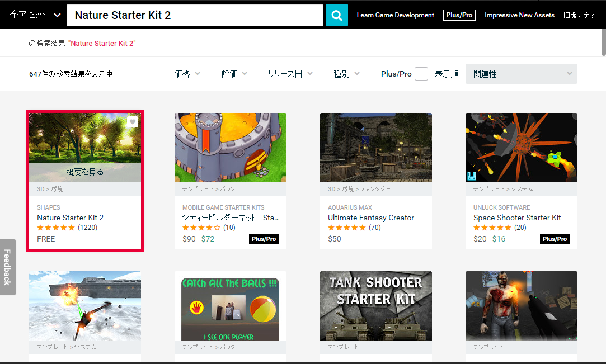Click Plus/Pro badge on City Builder kit
This screenshot has width=606, height=364.
[264, 239]
